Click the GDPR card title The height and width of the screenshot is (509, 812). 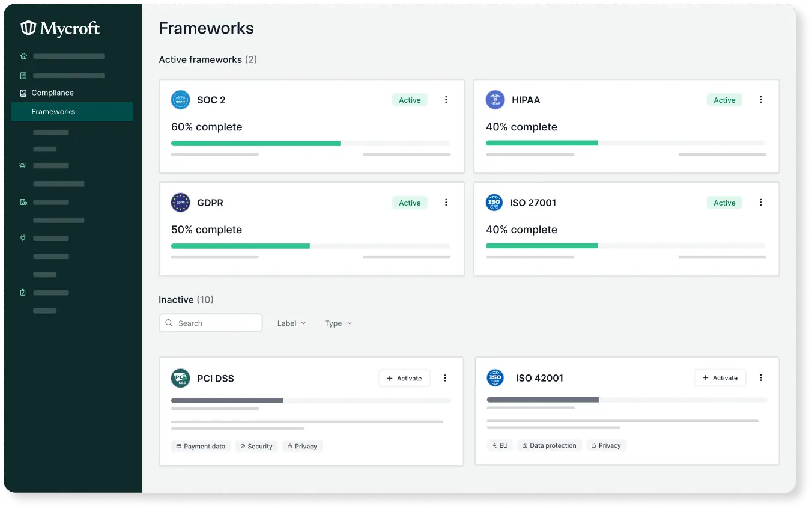click(210, 203)
